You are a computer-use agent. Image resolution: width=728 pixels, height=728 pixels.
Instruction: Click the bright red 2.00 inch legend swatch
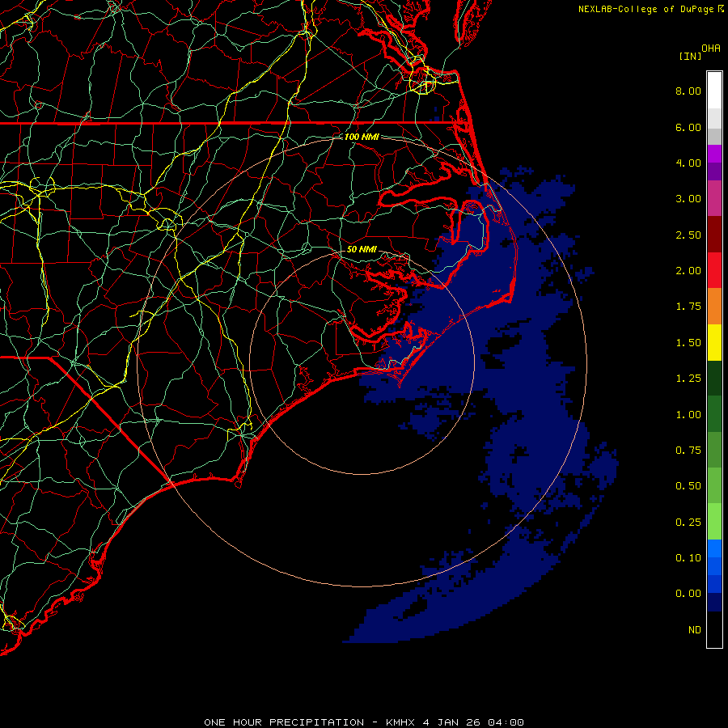[x=714, y=271]
